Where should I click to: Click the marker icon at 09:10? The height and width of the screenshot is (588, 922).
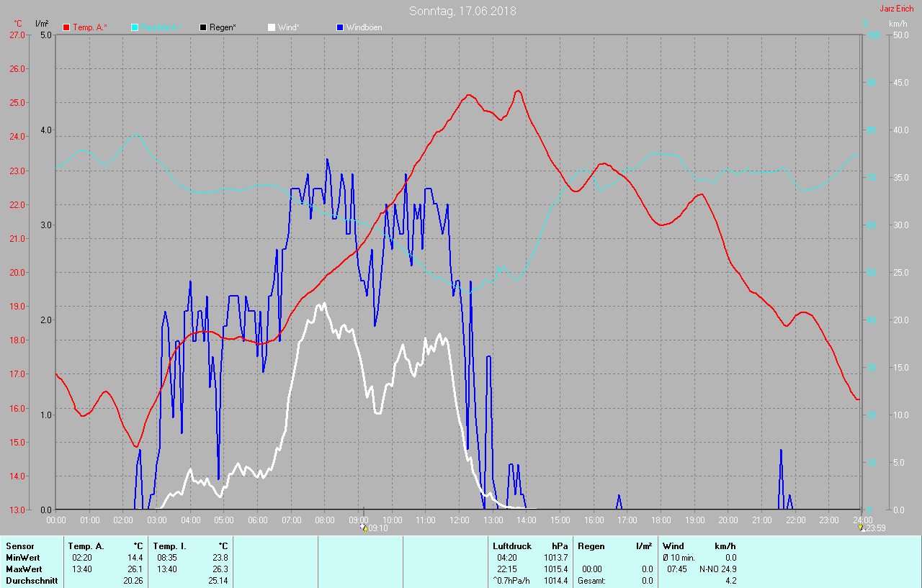[x=363, y=527]
